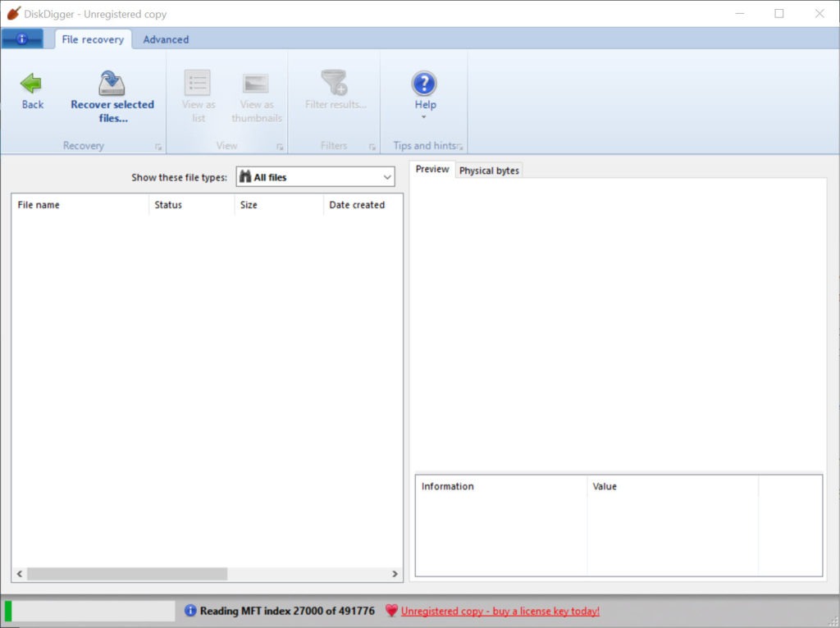
Task: Sort by Date created column header
Action: [x=363, y=204]
